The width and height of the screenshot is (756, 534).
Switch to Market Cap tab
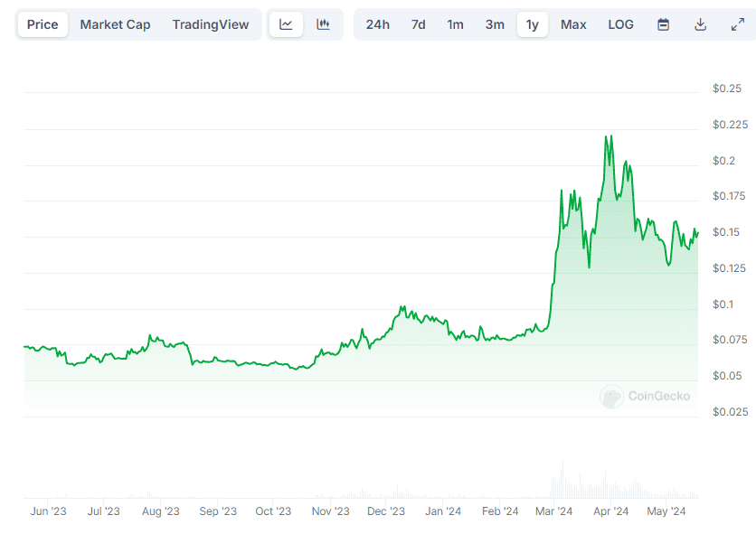pos(115,24)
